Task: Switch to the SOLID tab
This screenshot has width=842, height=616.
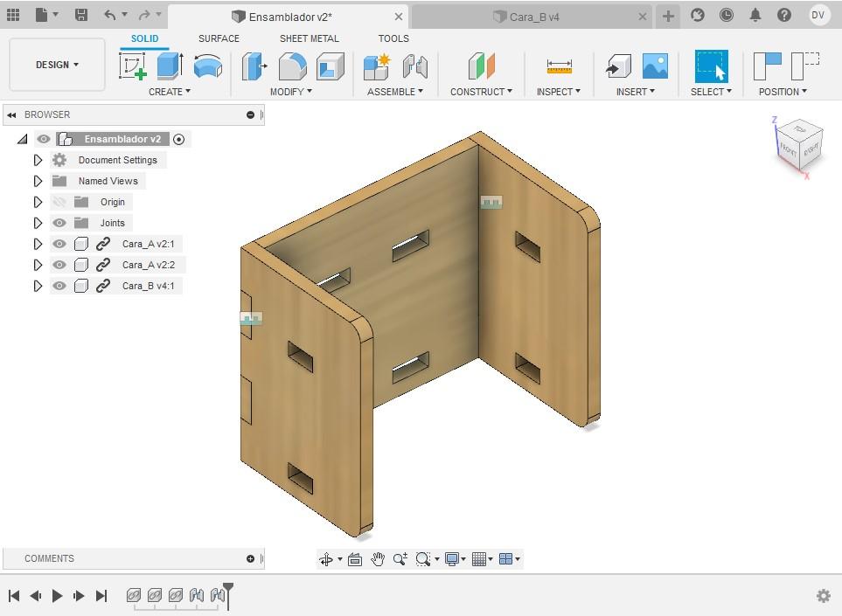Action: pyautogui.click(x=144, y=38)
